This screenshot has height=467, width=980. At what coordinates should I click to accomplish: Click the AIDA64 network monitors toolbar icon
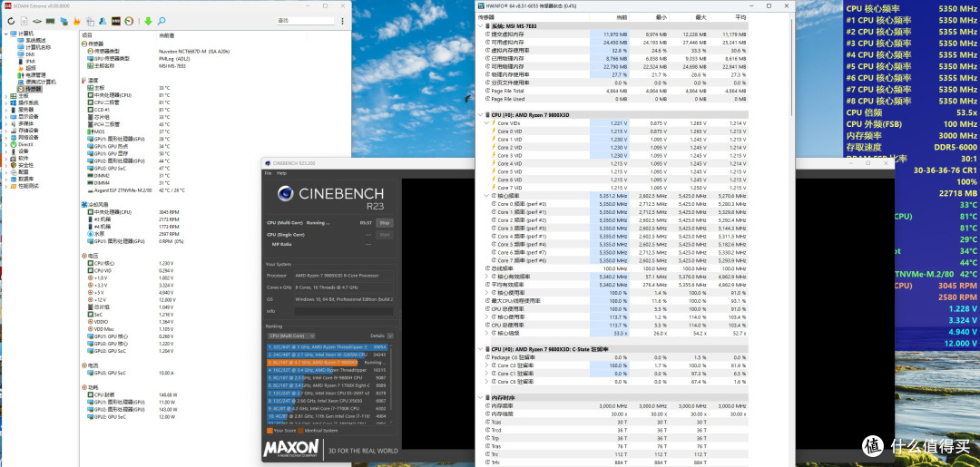tap(64, 21)
